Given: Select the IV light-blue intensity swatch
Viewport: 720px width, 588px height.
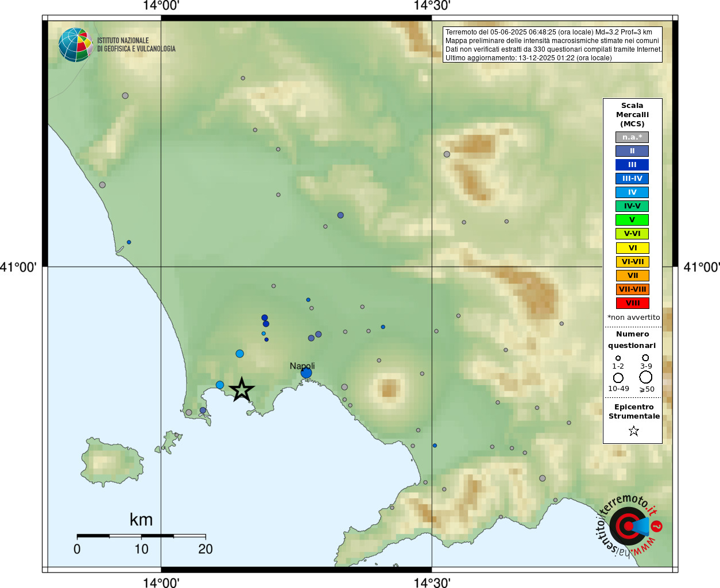Looking at the screenshot, I should (632, 192).
